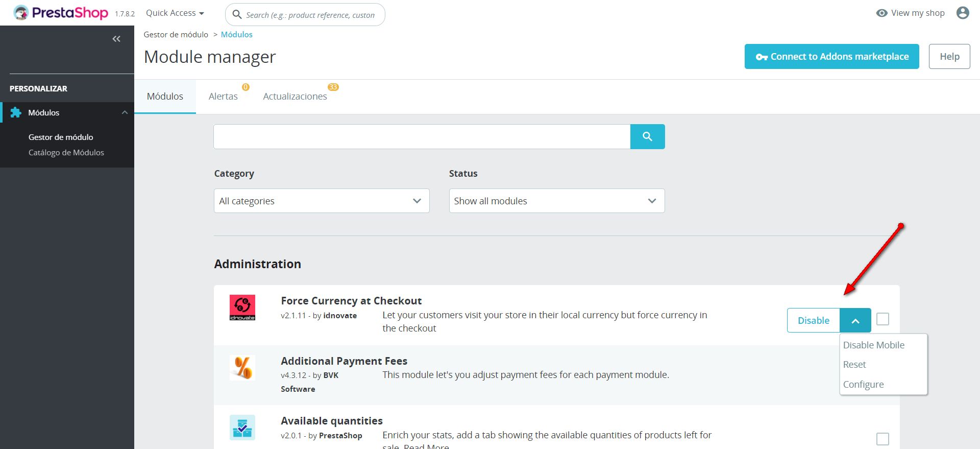
Task: Open the Quick Access menu
Action: (175, 13)
